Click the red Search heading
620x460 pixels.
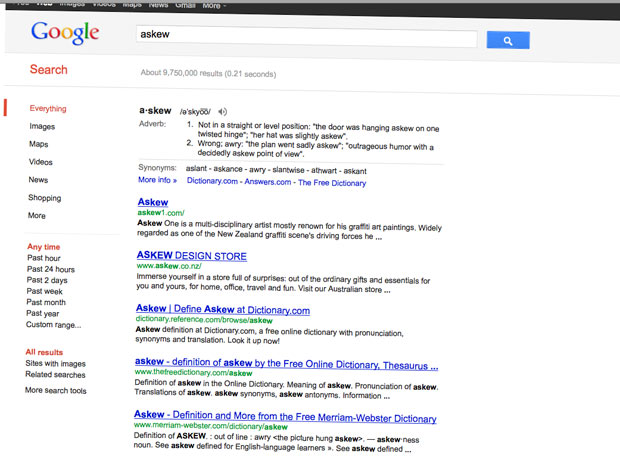49,70
